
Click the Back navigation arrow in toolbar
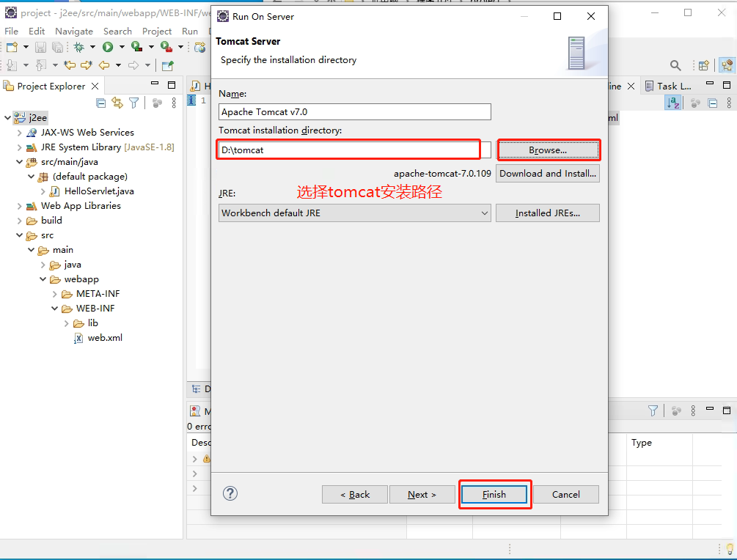coord(104,65)
